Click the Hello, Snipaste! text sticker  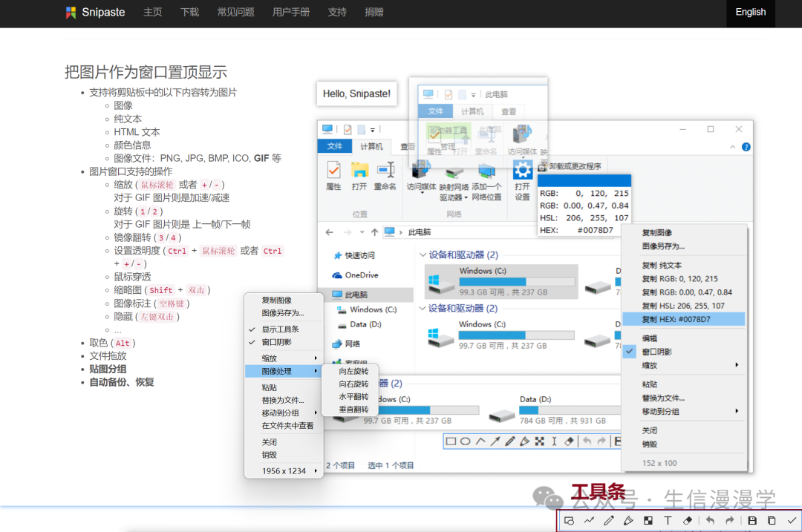(356, 93)
